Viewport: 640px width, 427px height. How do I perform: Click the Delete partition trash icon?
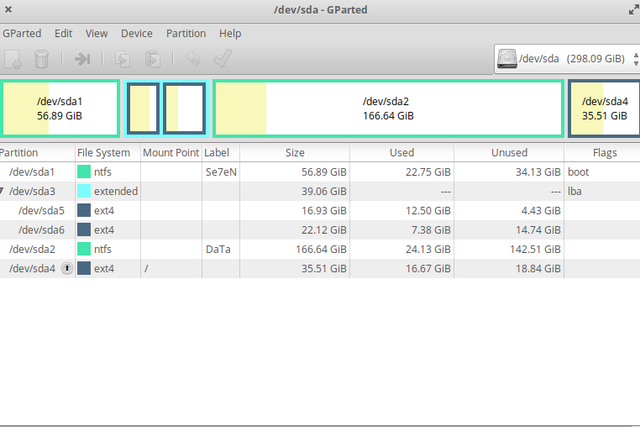[42, 59]
